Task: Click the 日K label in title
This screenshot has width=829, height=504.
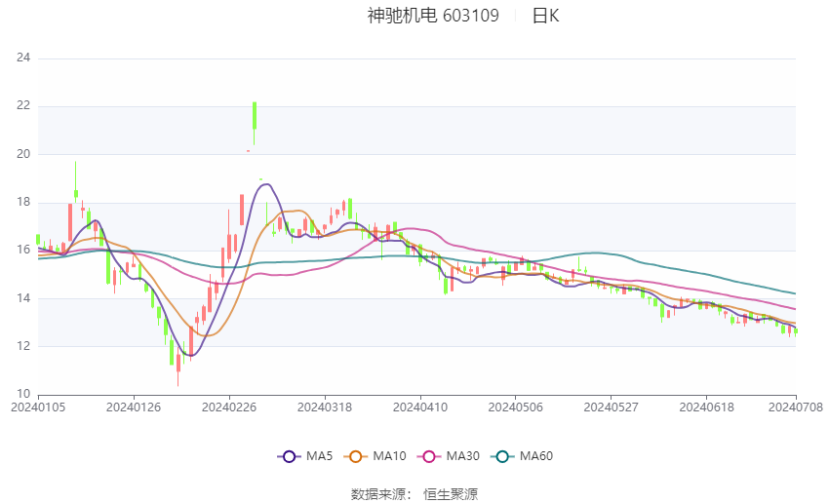Action: tap(545, 16)
